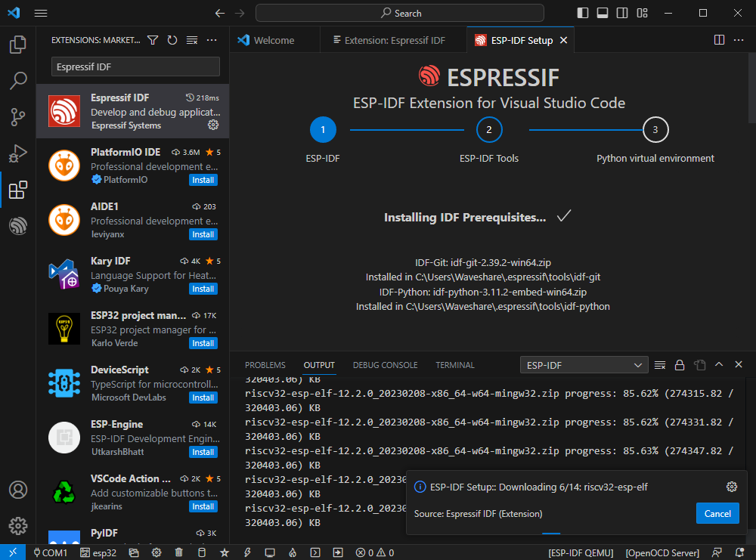This screenshot has height=560, width=756.
Task: Toggle output auto-scroll lock
Action: click(x=680, y=365)
